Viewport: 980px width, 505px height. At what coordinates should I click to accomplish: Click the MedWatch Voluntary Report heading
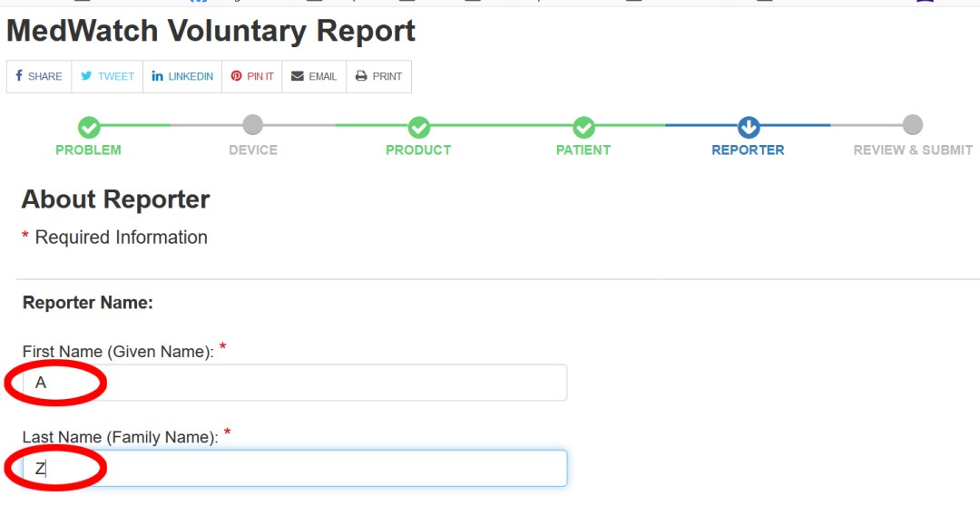[211, 31]
